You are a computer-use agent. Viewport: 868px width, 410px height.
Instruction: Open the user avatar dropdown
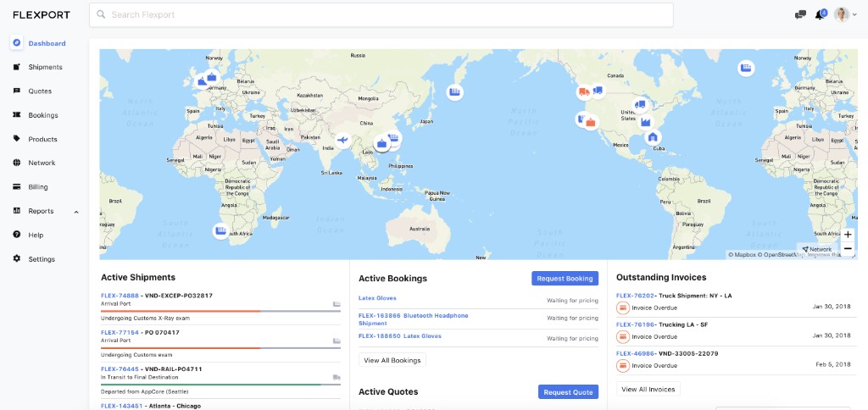[846, 15]
